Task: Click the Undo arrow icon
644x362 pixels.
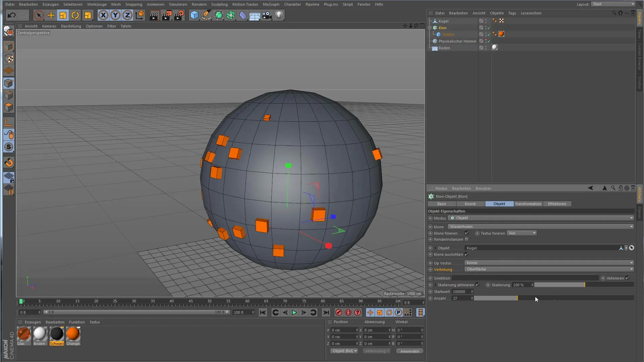Action: [11, 15]
